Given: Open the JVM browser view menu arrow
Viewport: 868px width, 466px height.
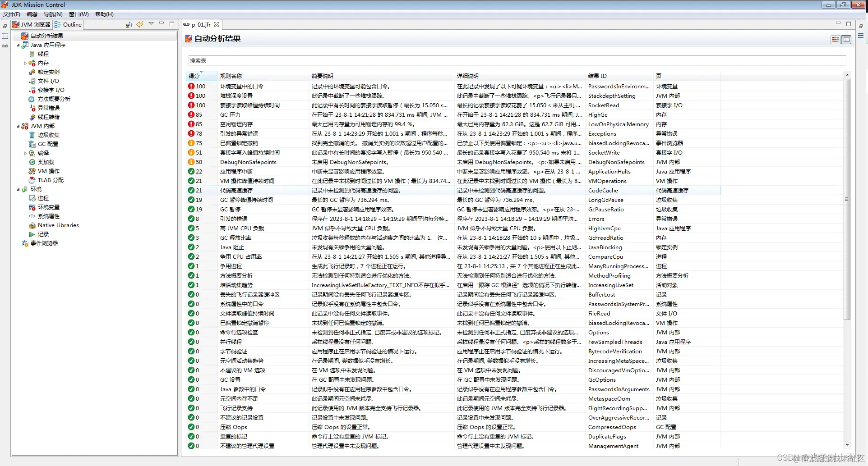Looking at the screenshot, I should (x=152, y=23).
